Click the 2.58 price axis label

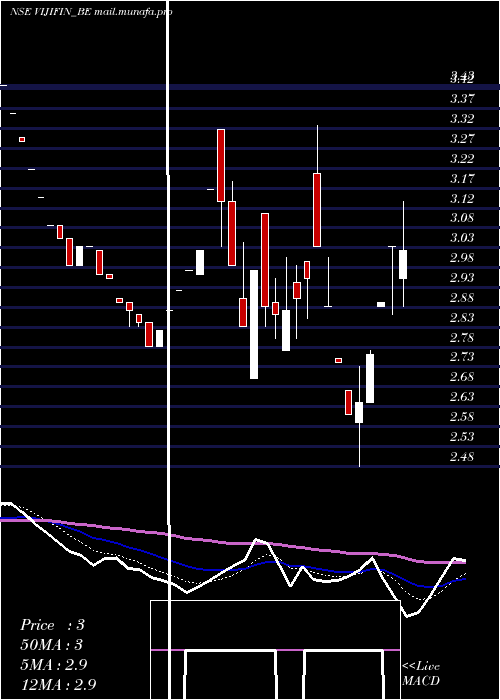tap(462, 417)
